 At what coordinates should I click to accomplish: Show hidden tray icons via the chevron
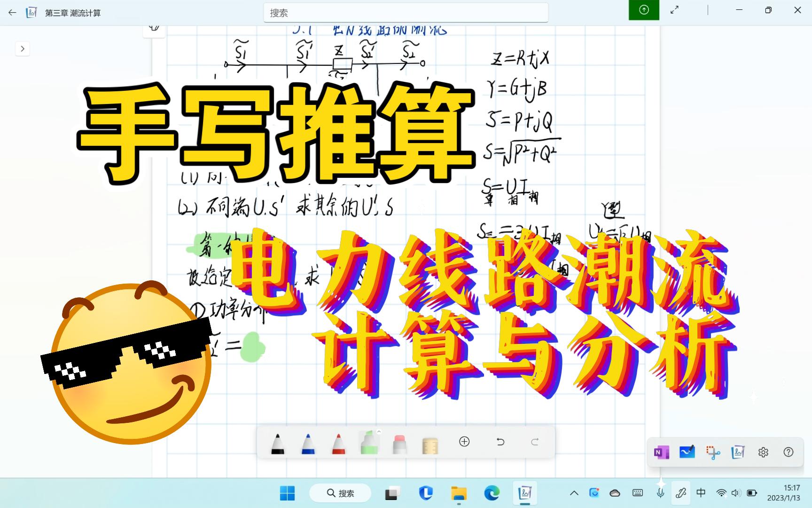[x=574, y=493]
